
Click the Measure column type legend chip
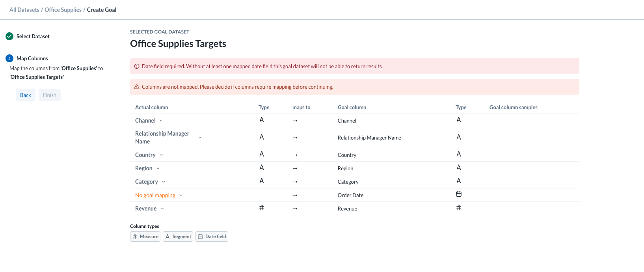coord(145,237)
